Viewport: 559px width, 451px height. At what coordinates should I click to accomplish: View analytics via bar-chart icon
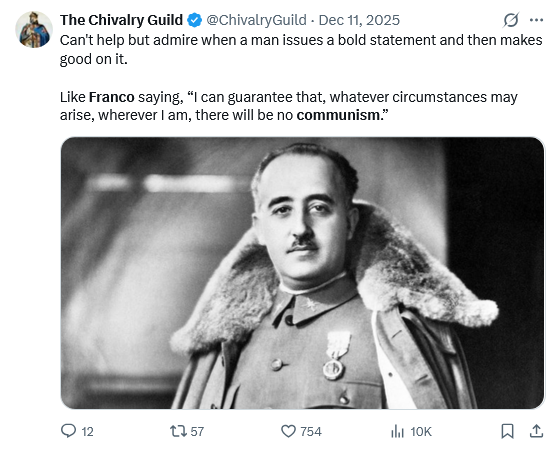pos(398,431)
